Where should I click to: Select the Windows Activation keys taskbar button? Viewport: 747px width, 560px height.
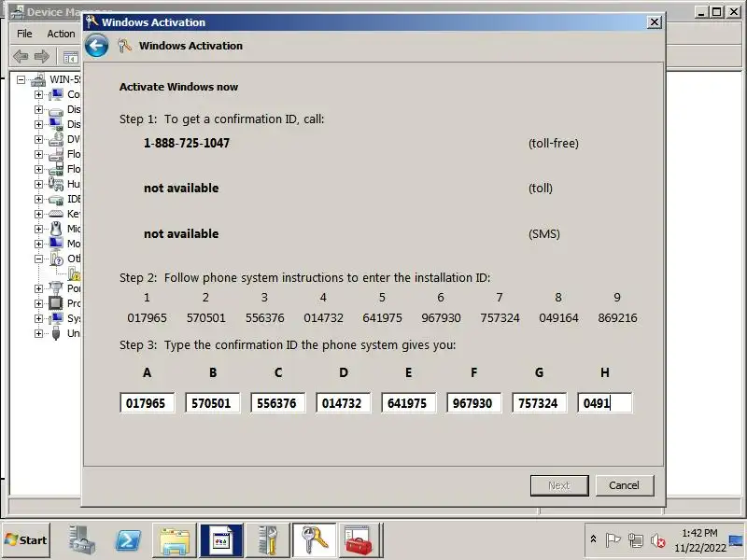tap(315, 540)
